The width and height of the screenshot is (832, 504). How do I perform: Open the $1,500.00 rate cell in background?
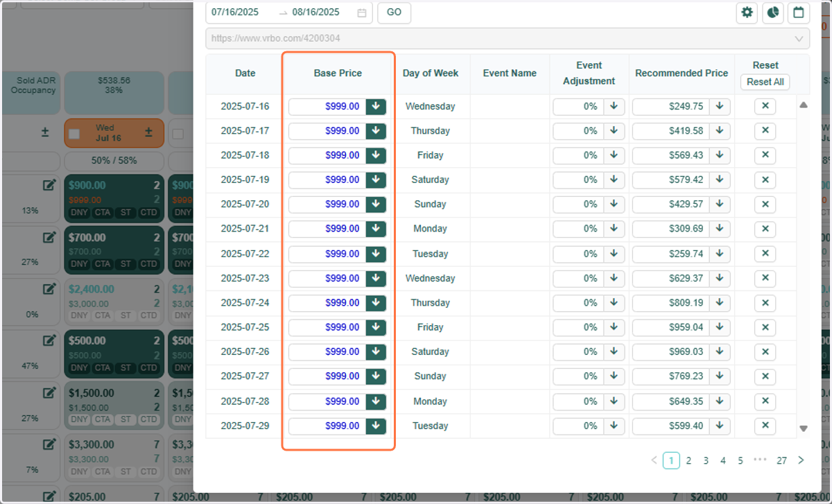point(114,405)
